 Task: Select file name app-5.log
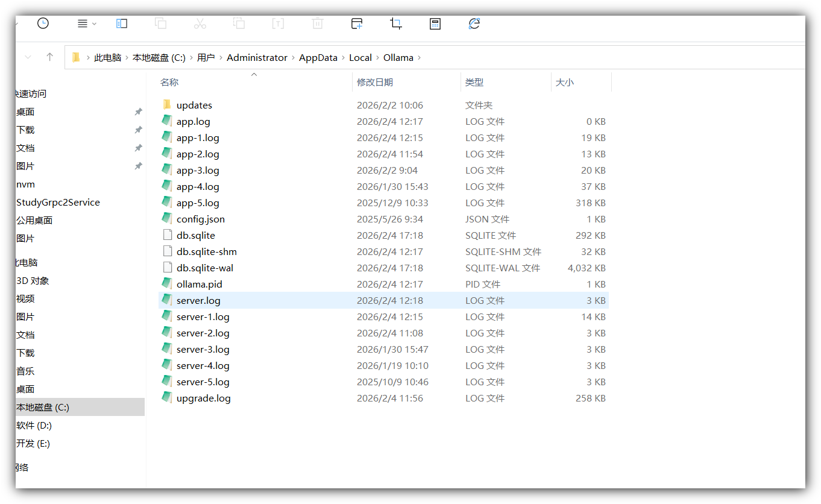(x=198, y=203)
